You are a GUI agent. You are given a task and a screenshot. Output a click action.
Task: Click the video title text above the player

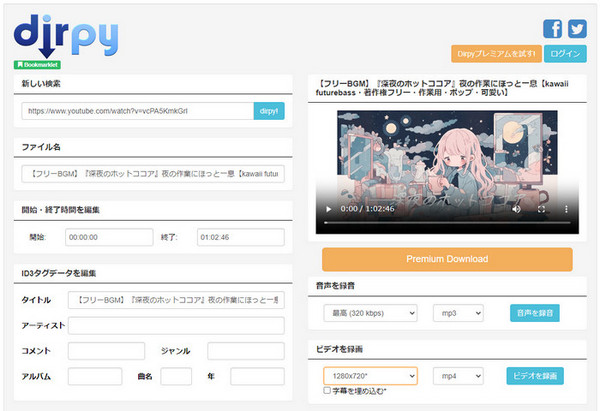(x=443, y=88)
